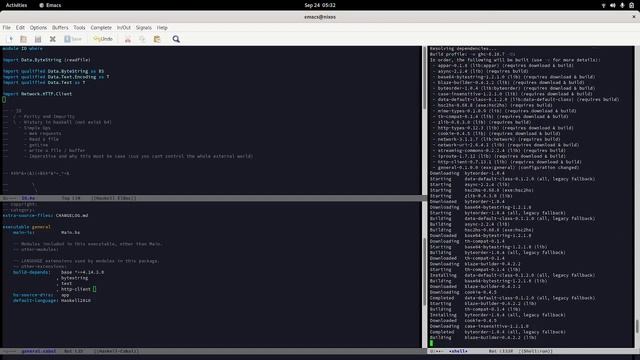Click the 'build-depends:' field in cabal file

pos(31,272)
